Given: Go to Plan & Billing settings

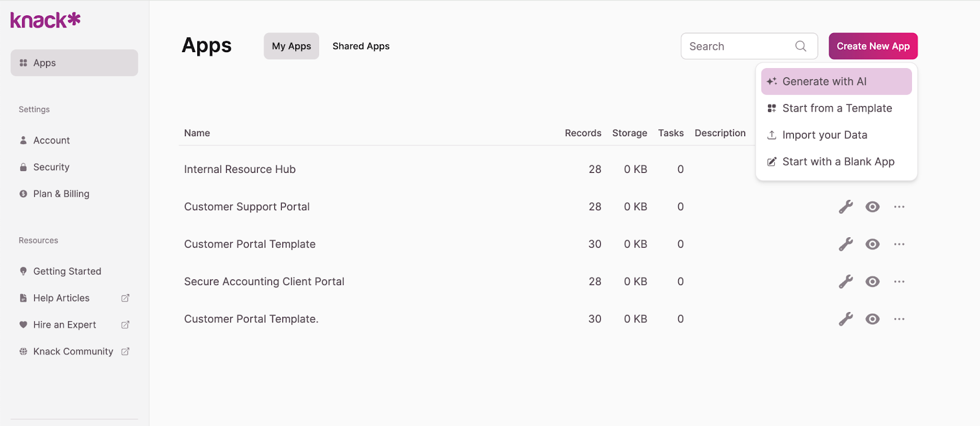Looking at the screenshot, I should pyautogui.click(x=61, y=194).
